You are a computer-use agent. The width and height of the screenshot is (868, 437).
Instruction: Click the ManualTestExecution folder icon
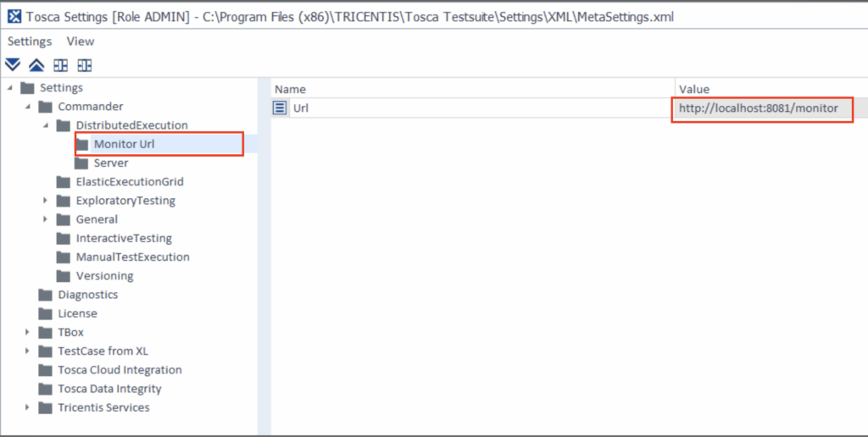coord(64,257)
